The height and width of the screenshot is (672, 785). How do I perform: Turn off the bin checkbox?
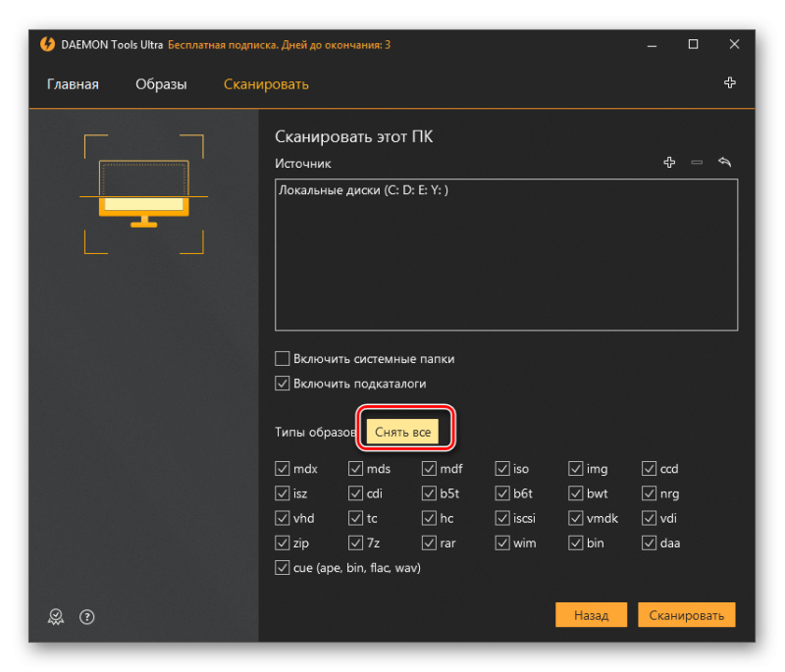[x=576, y=543]
